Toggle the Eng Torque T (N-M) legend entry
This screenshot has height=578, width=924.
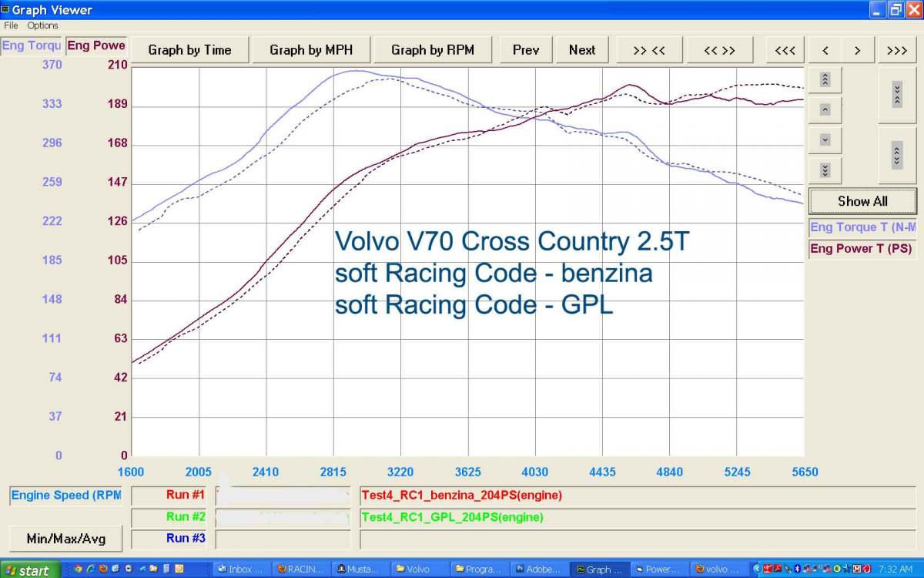point(862,227)
